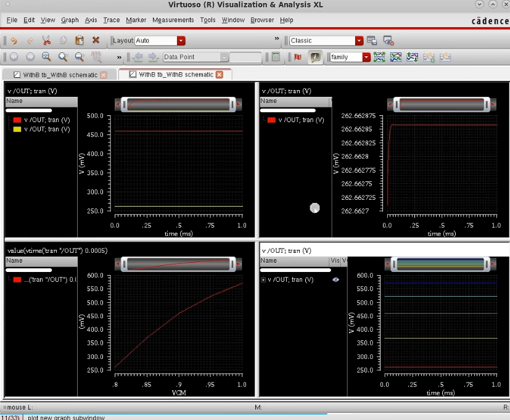Toggle the highlighted tooltip bubble button
This screenshot has width=510, height=420.
[x=315, y=57]
